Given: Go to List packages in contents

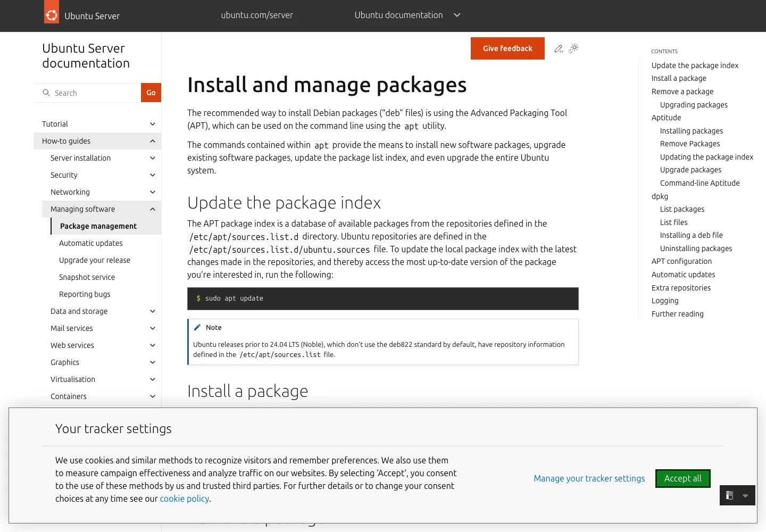Looking at the screenshot, I should [x=682, y=209].
